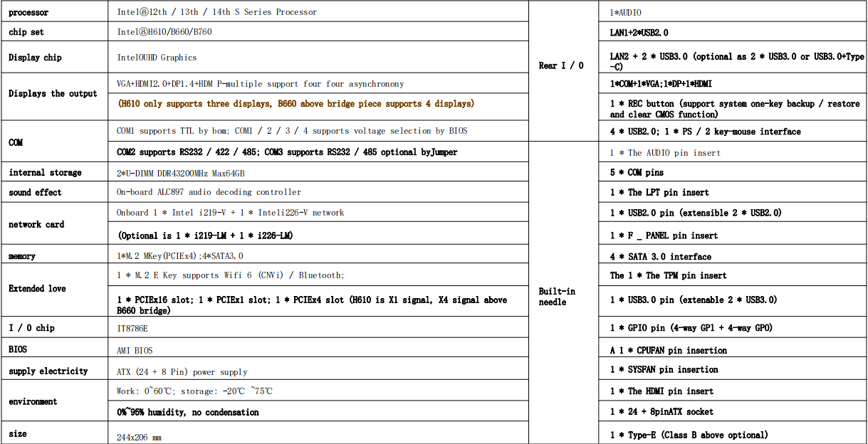
Task: Select the '0%~95% humidity, no condensation' line
Action: click(188, 412)
